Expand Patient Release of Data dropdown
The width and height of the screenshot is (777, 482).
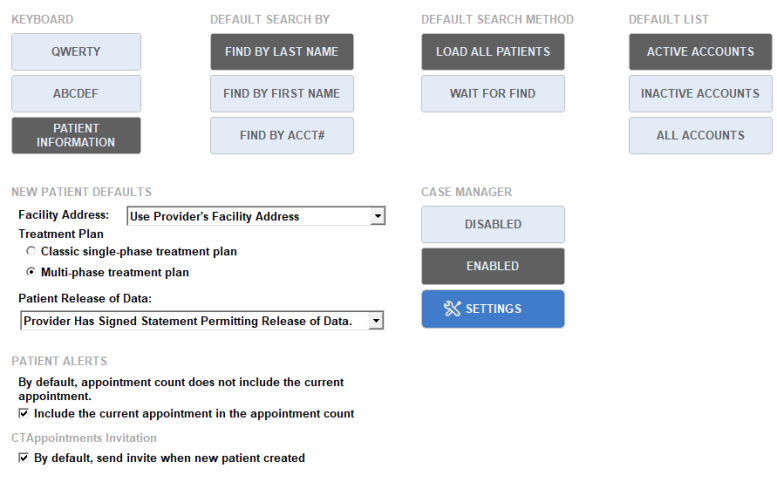(376, 321)
